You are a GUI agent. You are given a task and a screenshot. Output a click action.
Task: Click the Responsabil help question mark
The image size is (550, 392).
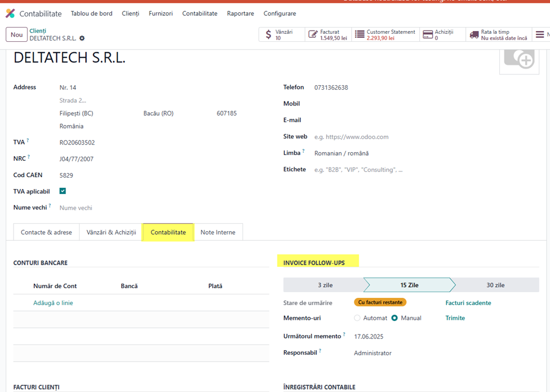tap(320, 351)
